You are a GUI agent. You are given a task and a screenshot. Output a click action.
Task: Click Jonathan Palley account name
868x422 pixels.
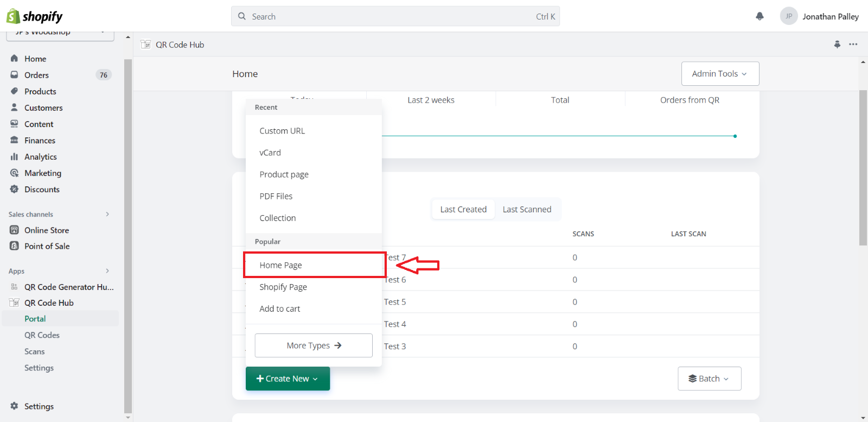tap(831, 16)
